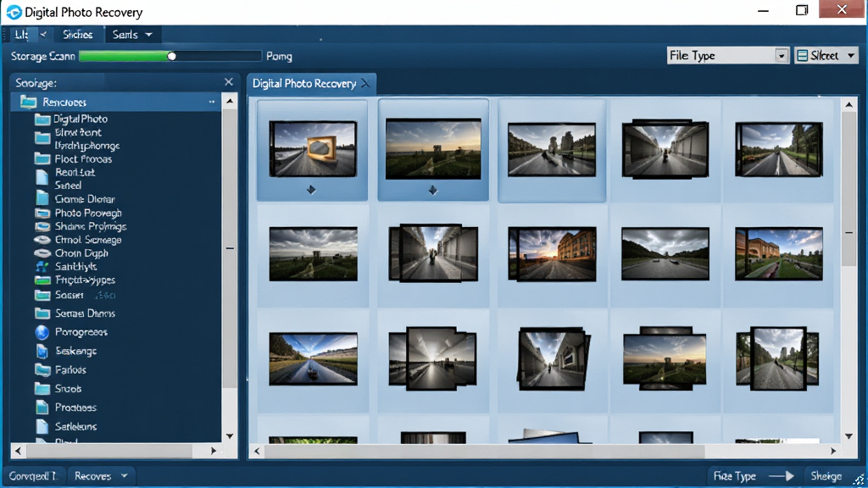The image size is (868, 488).
Task: Click the folder icon next to Sroob
Action: [x=42, y=388]
